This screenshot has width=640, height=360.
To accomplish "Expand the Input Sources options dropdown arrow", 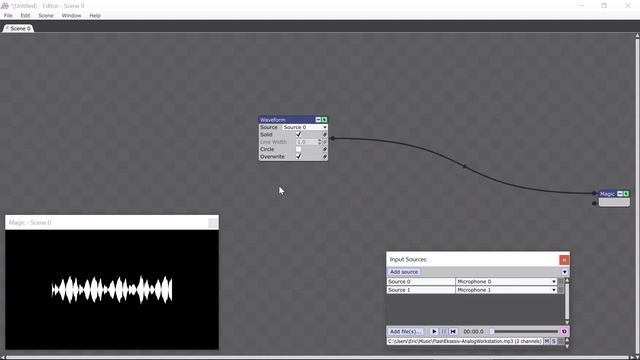I will pyautogui.click(x=564, y=272).
